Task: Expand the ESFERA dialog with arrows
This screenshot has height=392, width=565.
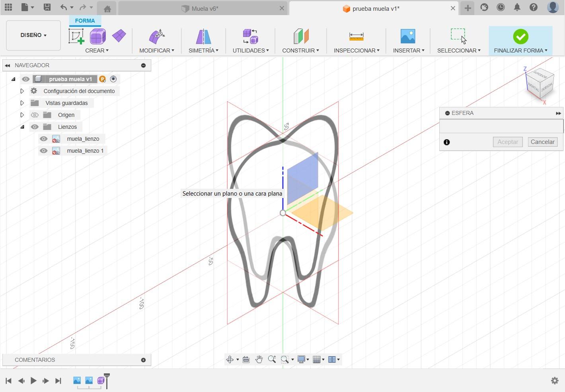Action: (x=558, y=113)
